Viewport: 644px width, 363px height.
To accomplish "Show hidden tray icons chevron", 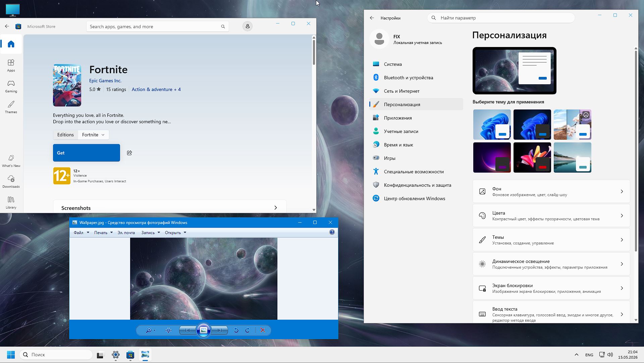I will click(x=577, y=355).
